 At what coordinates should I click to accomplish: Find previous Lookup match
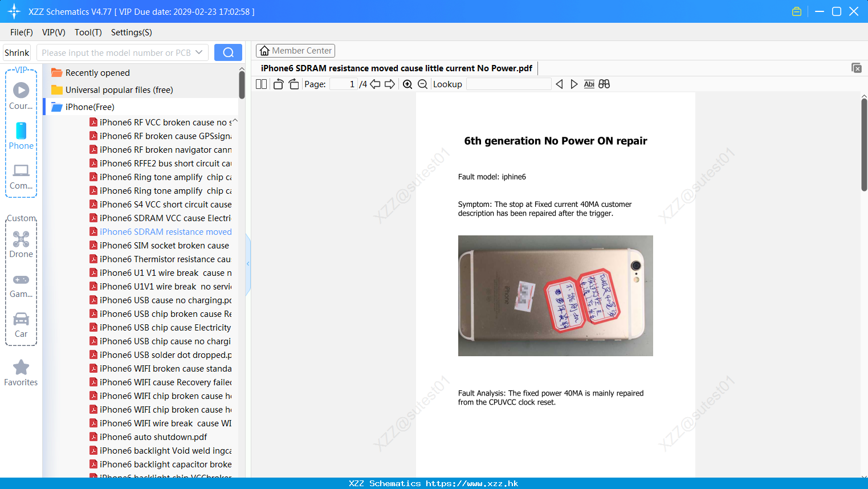(x=559, y=84)
